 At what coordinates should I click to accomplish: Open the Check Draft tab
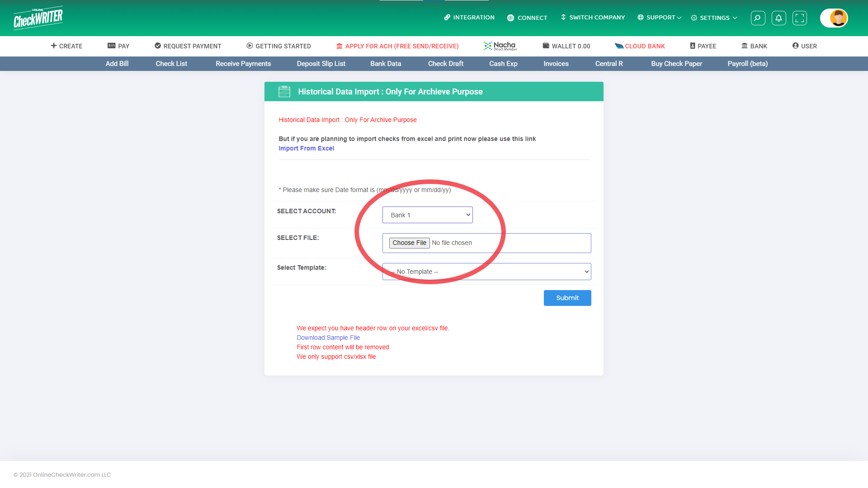coord(446,64)
